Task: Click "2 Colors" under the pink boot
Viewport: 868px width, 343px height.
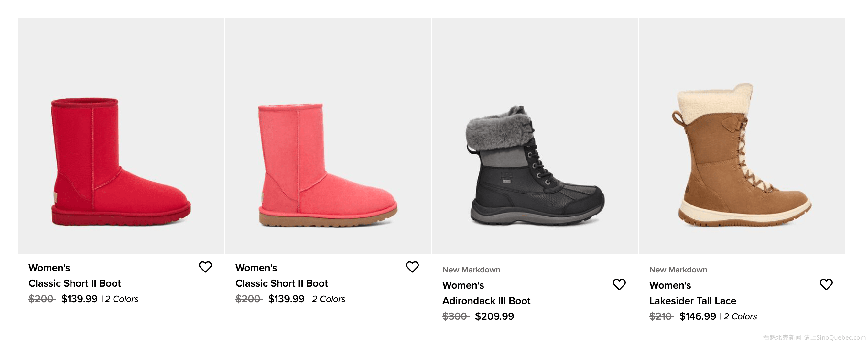Action: [x=329, y=299]
